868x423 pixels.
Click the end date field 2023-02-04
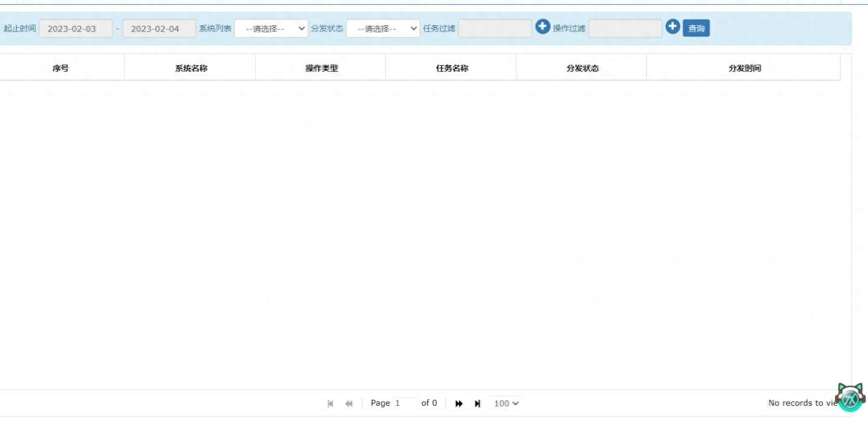click(159, 29)
